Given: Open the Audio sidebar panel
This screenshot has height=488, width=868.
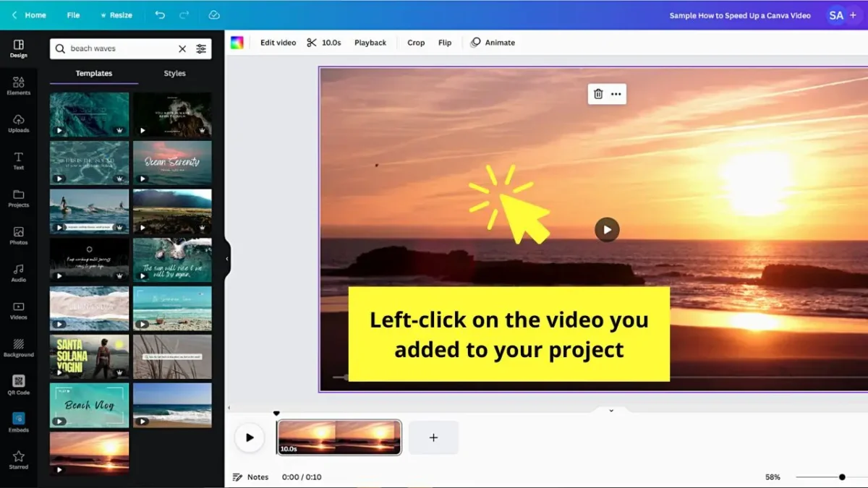Looking at the screenshot, I should 19,273.
